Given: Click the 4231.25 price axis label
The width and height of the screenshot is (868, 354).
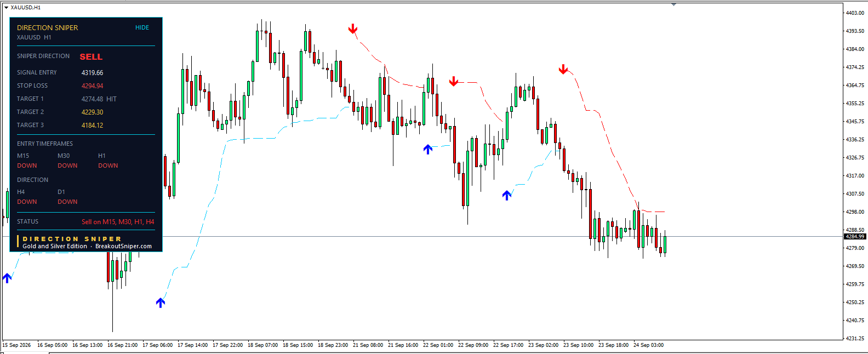Looking at the screenshot, I should [x=855, y=338].
